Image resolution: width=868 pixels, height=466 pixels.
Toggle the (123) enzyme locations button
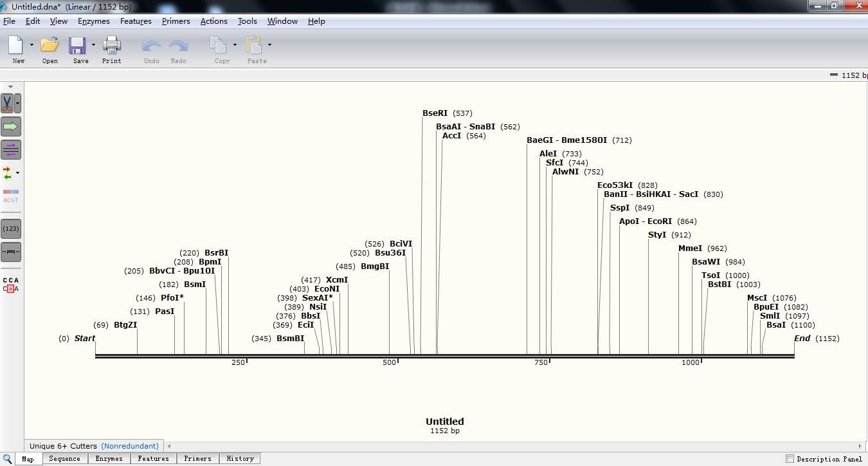(x=11, y=228)
